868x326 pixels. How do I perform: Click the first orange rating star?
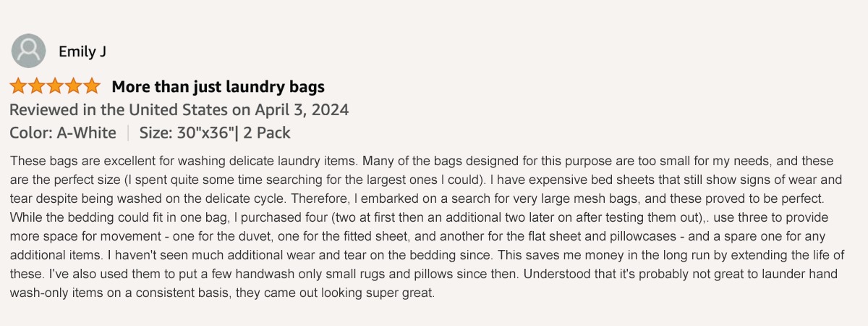[x=19, y=87]
